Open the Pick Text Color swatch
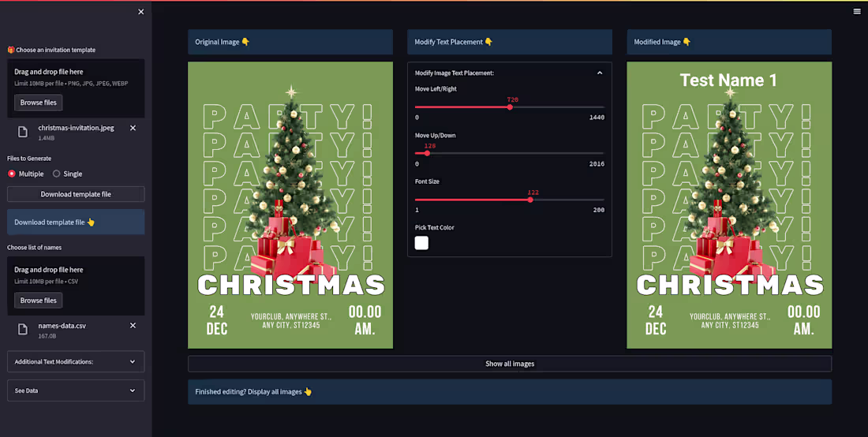Screen dimensions: 868x437 pyautogui.click(x=422, y=243)
